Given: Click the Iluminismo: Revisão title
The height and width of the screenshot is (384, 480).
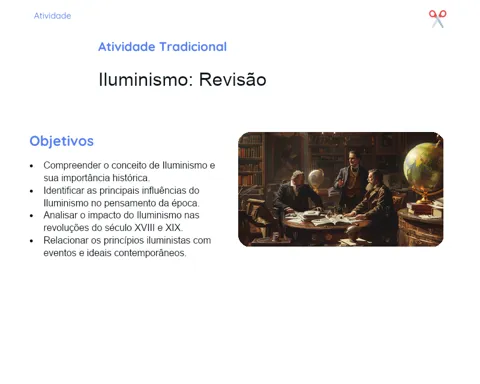Looking at the screenshot, I should tap(182, 80).
